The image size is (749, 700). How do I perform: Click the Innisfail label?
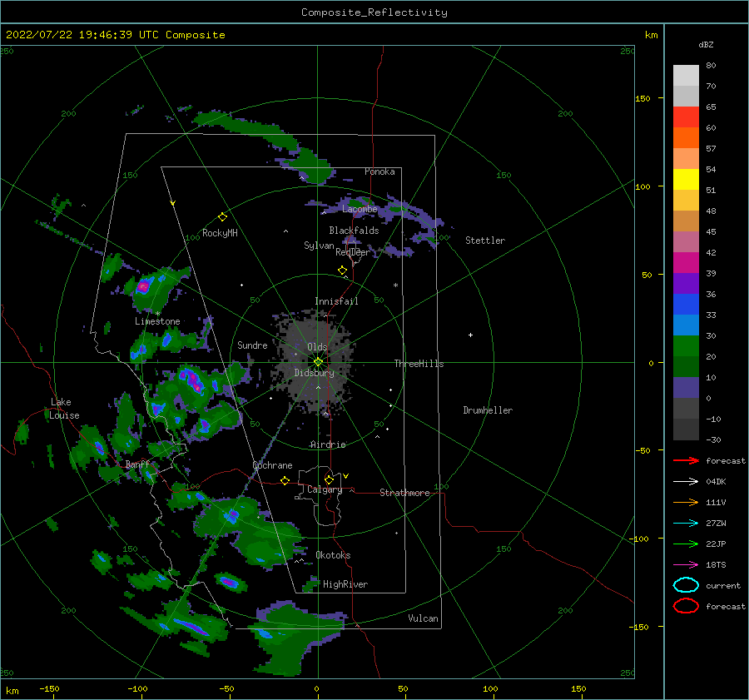point(336,301)
